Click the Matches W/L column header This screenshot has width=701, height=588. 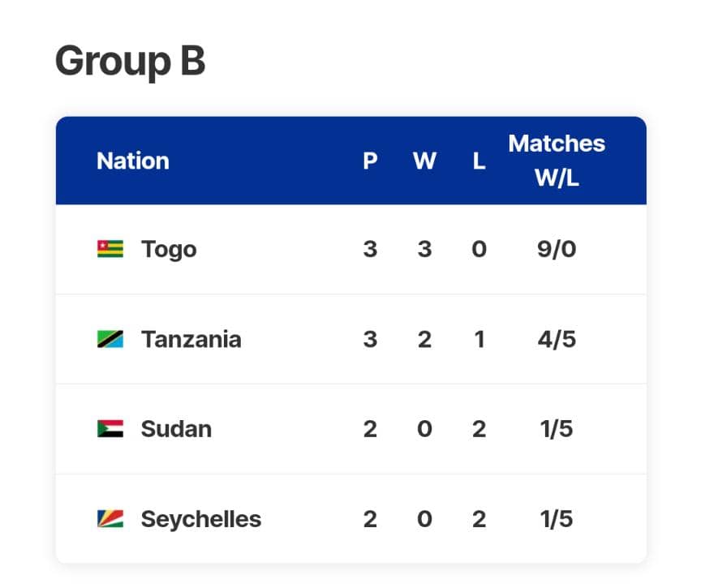(557, 161)
